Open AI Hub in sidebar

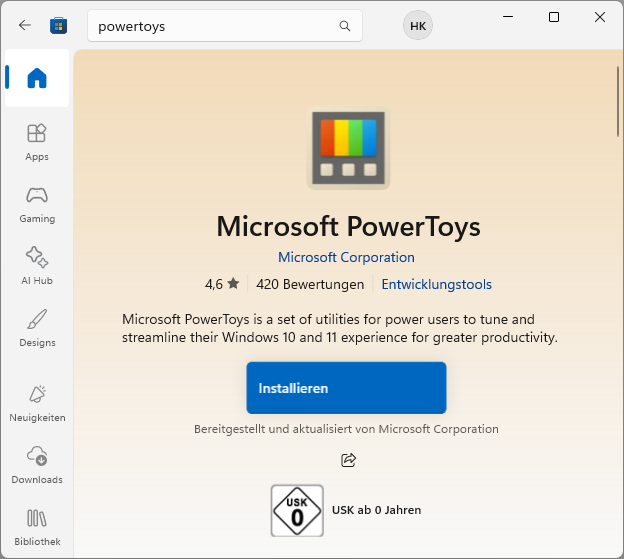pos(37,265)
